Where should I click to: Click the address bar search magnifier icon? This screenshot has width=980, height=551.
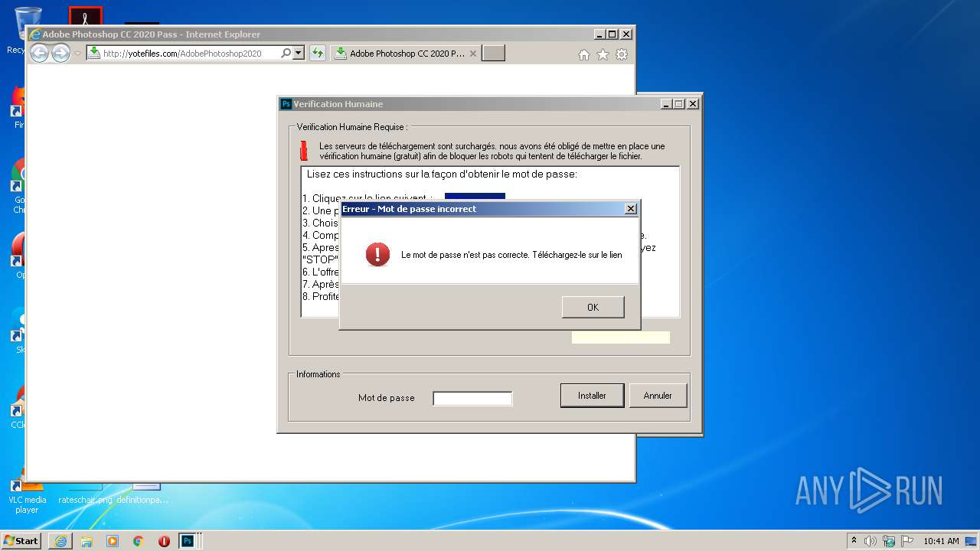tap(286, 54)
